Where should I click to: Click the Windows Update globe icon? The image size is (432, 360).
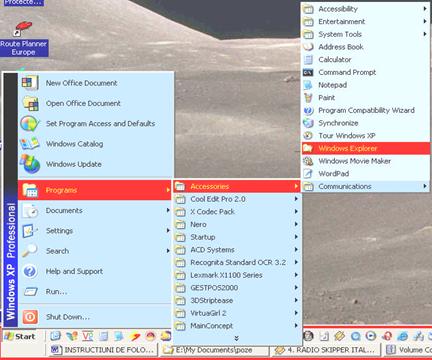(x=30, y=164)
